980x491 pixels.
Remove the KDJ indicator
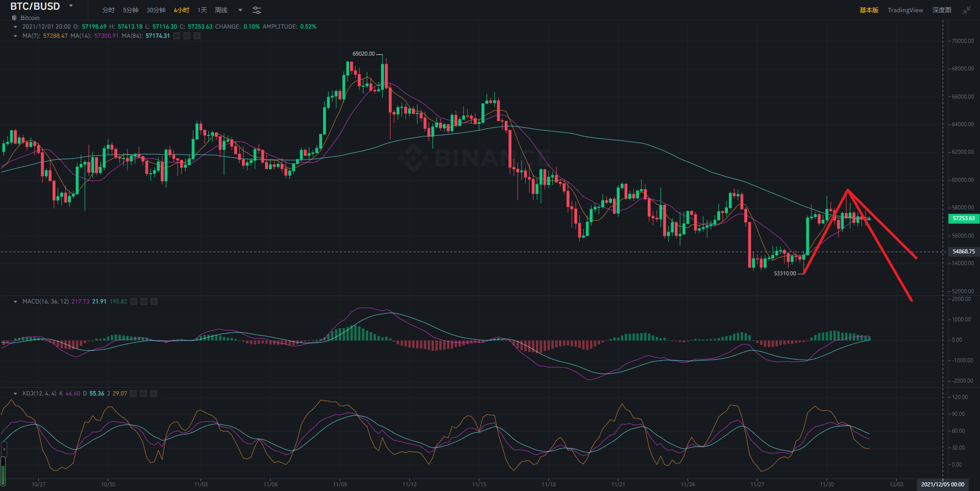(154, 393)
